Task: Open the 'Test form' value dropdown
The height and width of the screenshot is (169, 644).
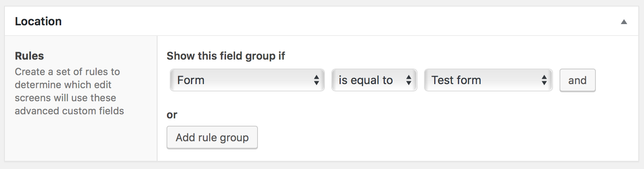Action: [x=488, y=80]
